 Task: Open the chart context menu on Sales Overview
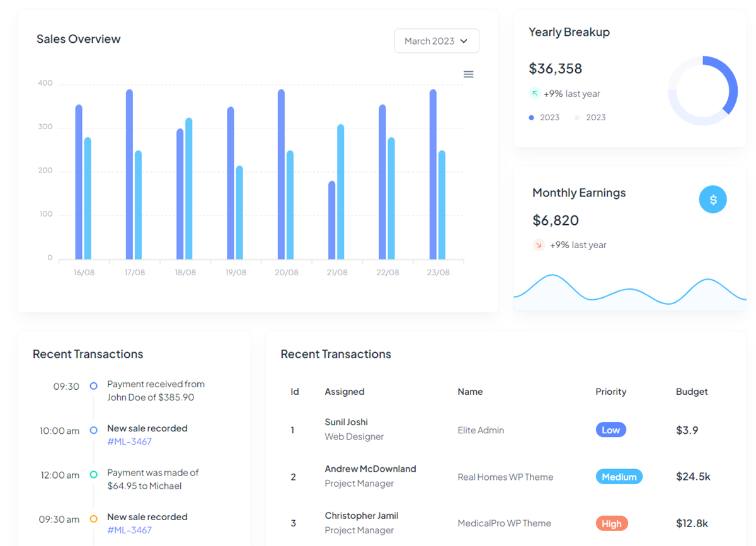[x=468, y=74]
